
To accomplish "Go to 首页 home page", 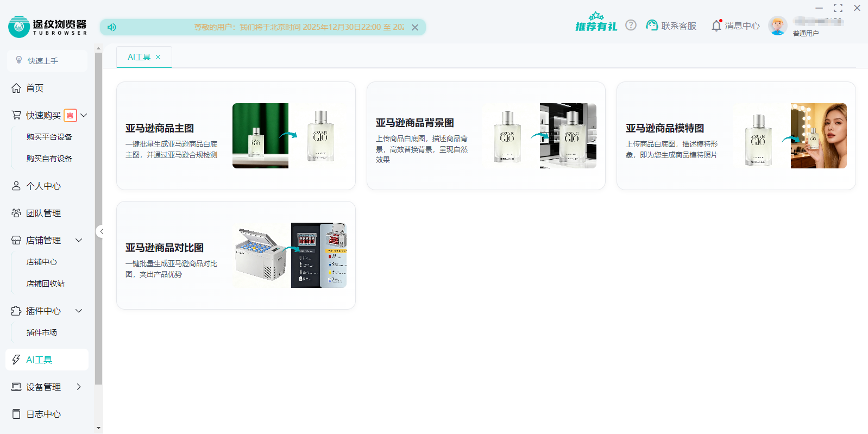I will pos(35,88).
